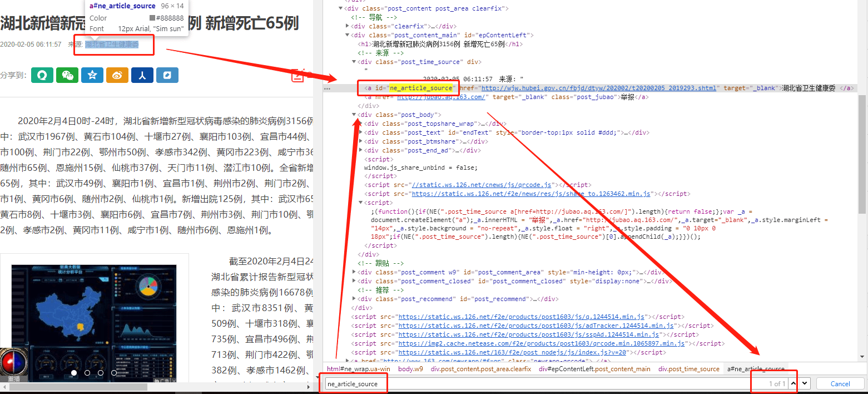Select fourth carousel dot on the image
Viewport: 868px width, 394px height.
click(113, 373)
